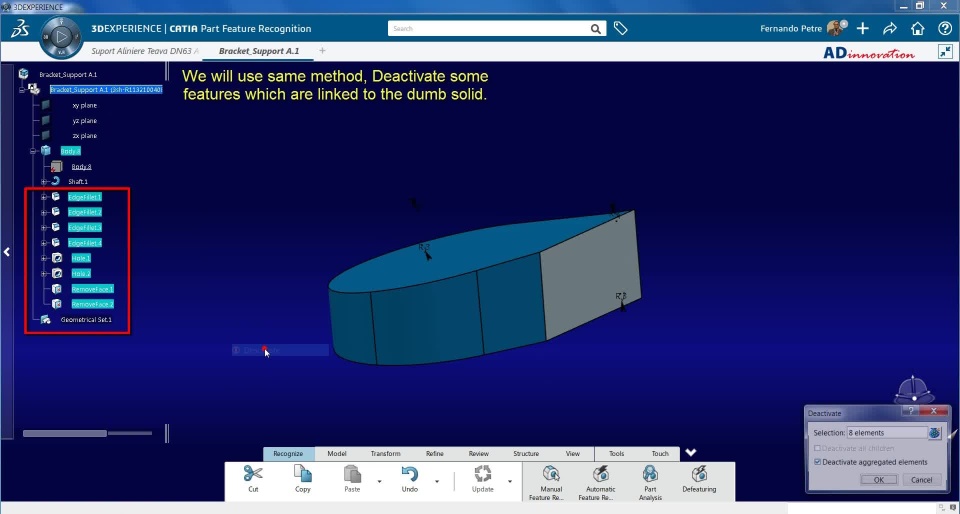This screenshot has height=514, width=960.
Task: Click the expand view arrows icon
Action: pos(945,52)
